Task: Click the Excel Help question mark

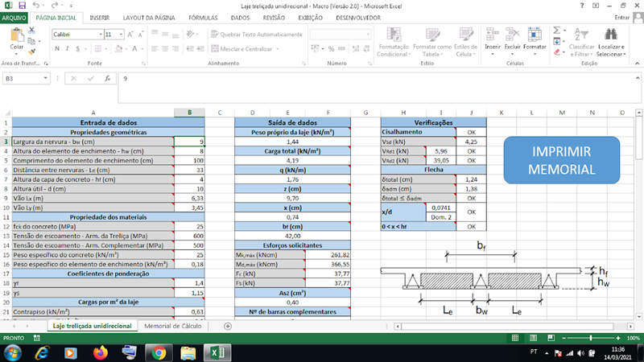Action: pyautogui.click(x=582, y=6)
